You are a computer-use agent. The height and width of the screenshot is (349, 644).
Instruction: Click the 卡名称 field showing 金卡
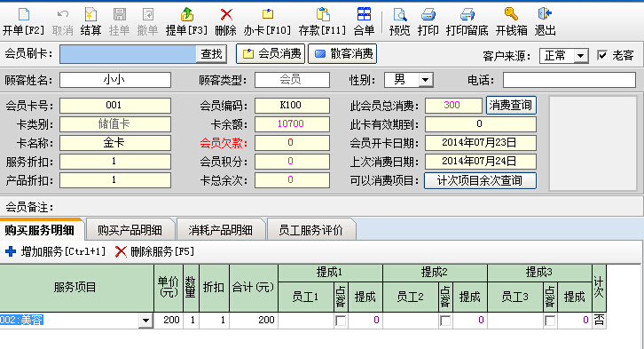[x=115, y=143]
